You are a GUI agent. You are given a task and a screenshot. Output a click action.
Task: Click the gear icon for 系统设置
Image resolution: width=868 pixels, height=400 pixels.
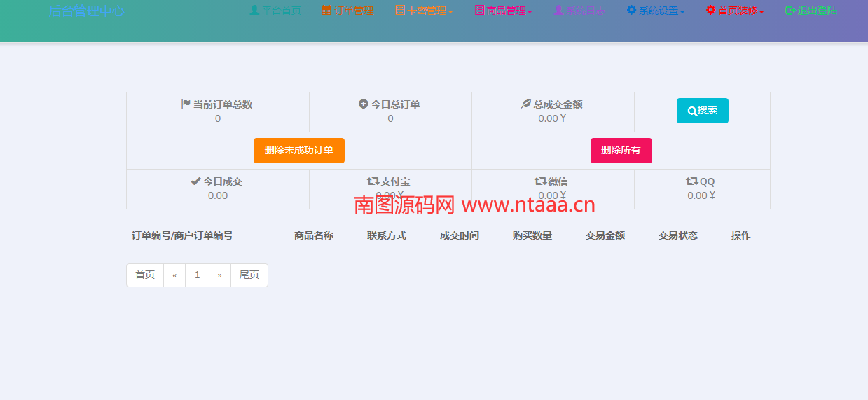[631, 11]
